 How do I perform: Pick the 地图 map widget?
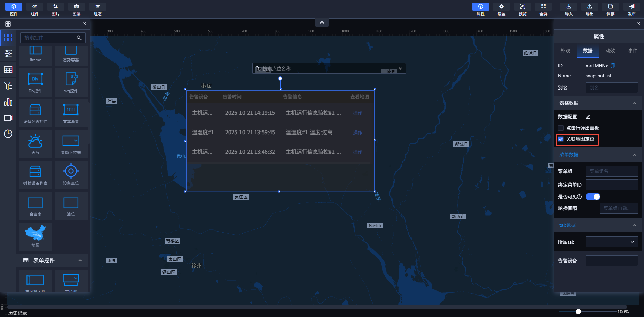pyautogui.click(x=35, y=237)
